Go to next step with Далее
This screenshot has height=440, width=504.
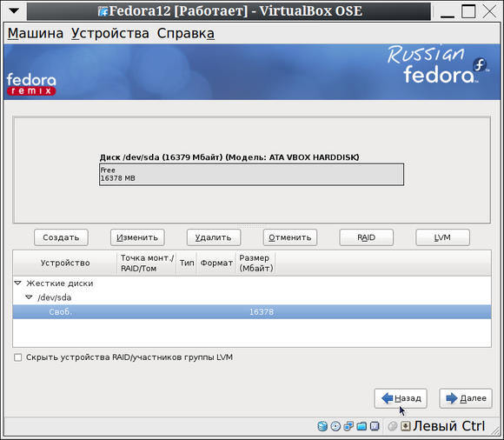[466, 398]
